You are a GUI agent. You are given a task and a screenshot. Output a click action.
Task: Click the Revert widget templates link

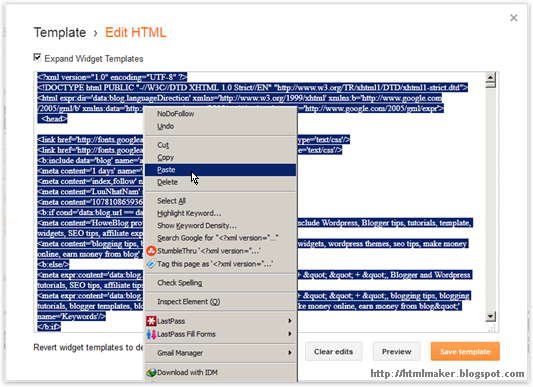pyautogui.click(x=88, y=348)
